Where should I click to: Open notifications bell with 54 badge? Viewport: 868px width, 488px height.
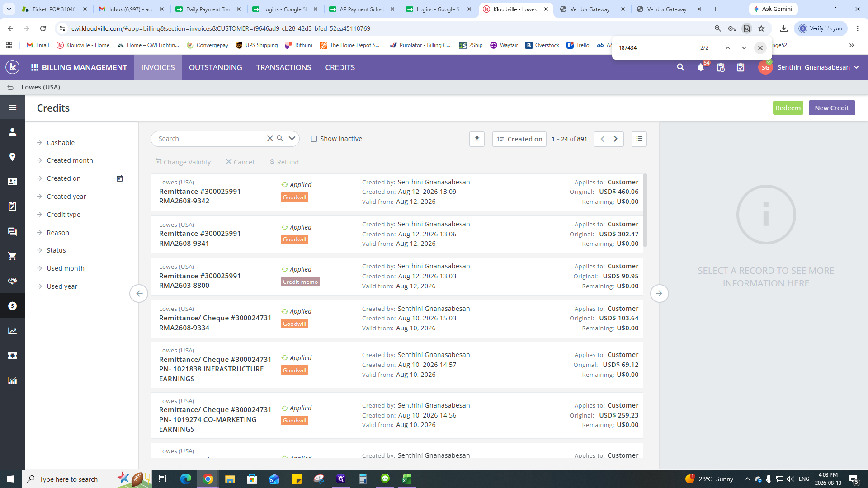click(701, 67)
